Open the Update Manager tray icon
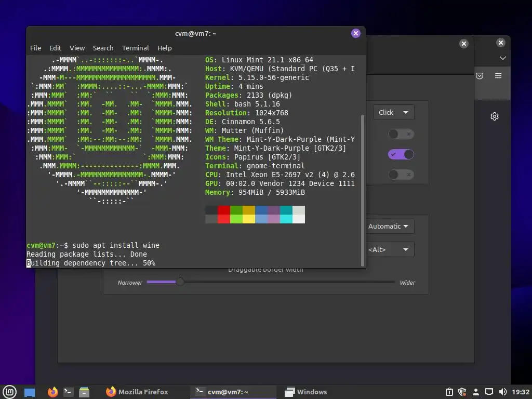532x399 pixels. (449, 392)
